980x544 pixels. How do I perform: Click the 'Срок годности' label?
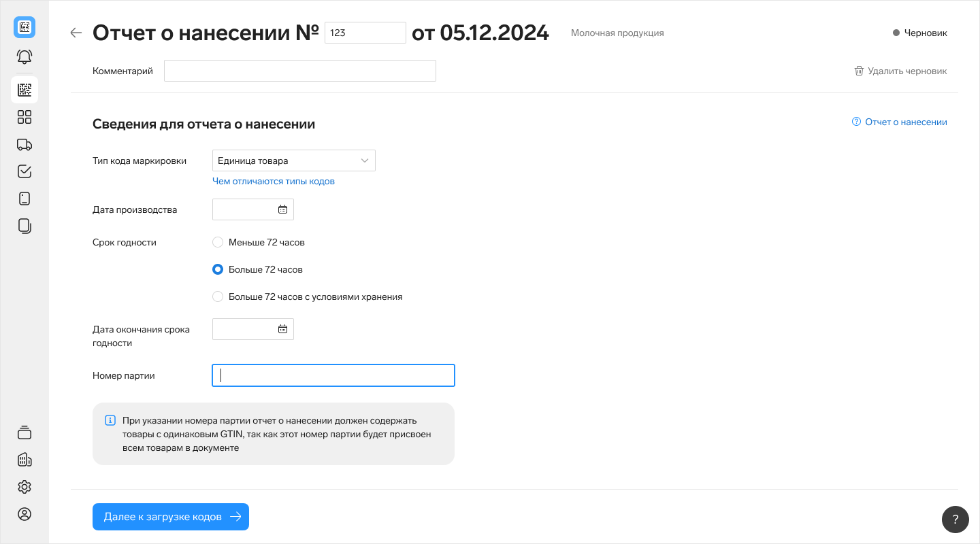[x=125, y=242]
